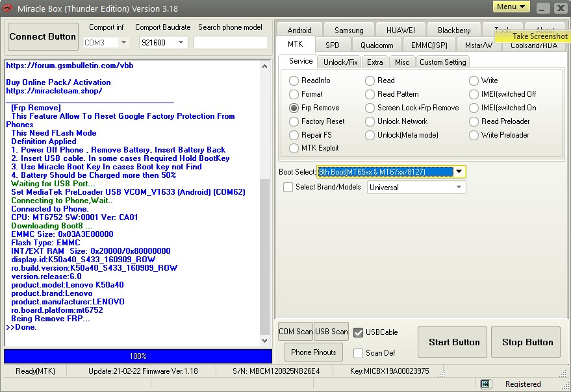Open the Extra sub-tab
Screen dimensions: 571x392
pyautogui.click(x=375, y=62)
